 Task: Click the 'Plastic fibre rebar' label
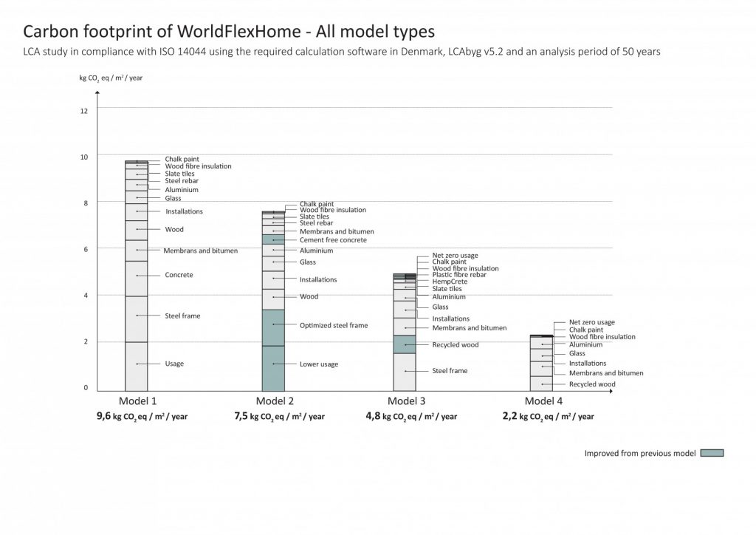click(459, 274)
